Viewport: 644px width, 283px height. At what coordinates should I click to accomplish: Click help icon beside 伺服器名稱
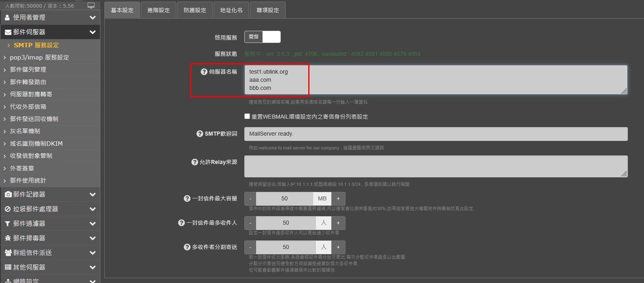pos(204,72)
